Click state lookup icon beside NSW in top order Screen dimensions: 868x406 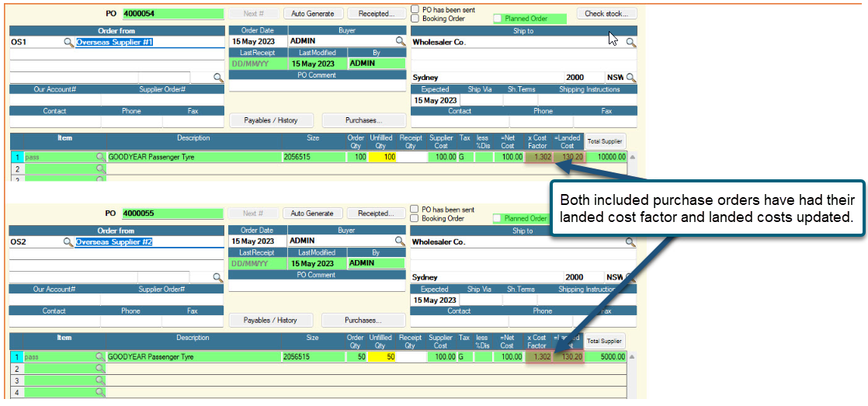(x=631, y=78)
